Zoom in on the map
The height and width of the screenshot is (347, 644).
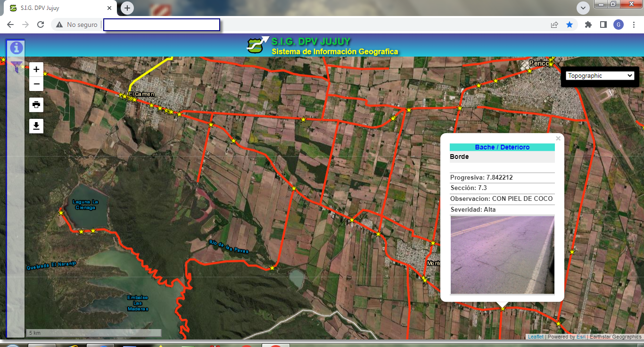click(x=36, y=69)
